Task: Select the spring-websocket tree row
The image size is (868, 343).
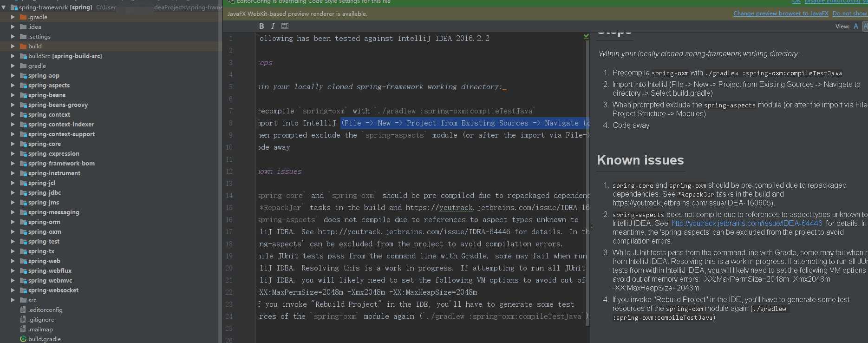Action: pos(110,290)
